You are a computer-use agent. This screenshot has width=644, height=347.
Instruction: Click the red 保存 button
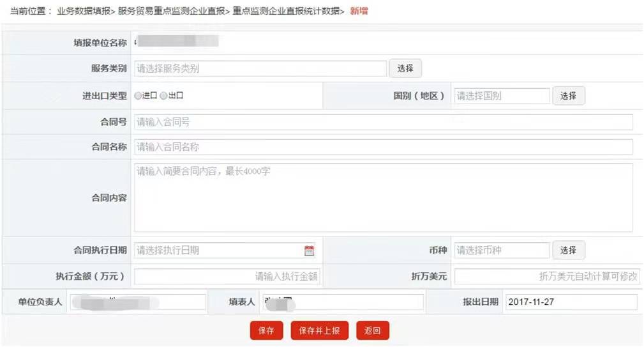pyautogui.click(x=266, y=330)
